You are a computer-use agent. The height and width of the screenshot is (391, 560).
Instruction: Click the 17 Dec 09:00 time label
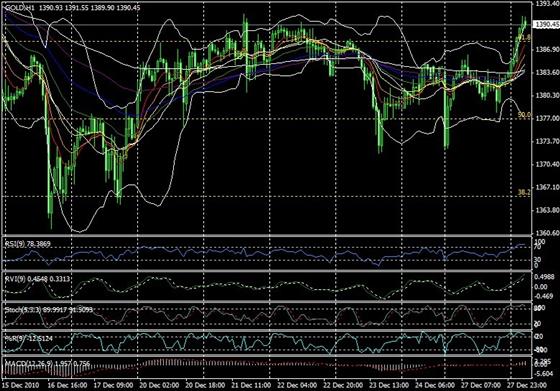pos(113,386)
